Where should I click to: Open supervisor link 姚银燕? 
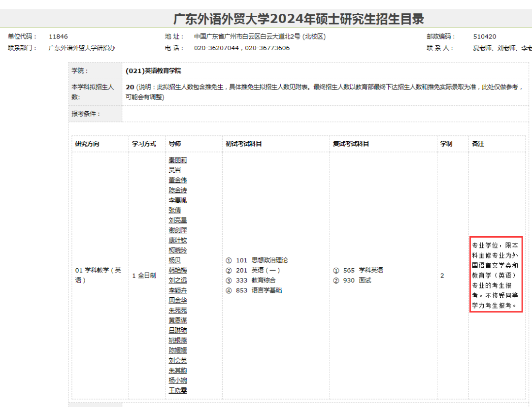tap(177, 340)
